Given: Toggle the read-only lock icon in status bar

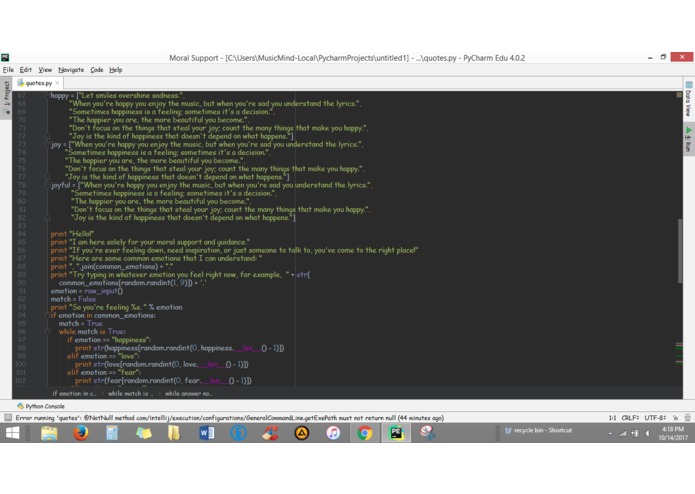Looking at the screenshot, I should point(675,417).
